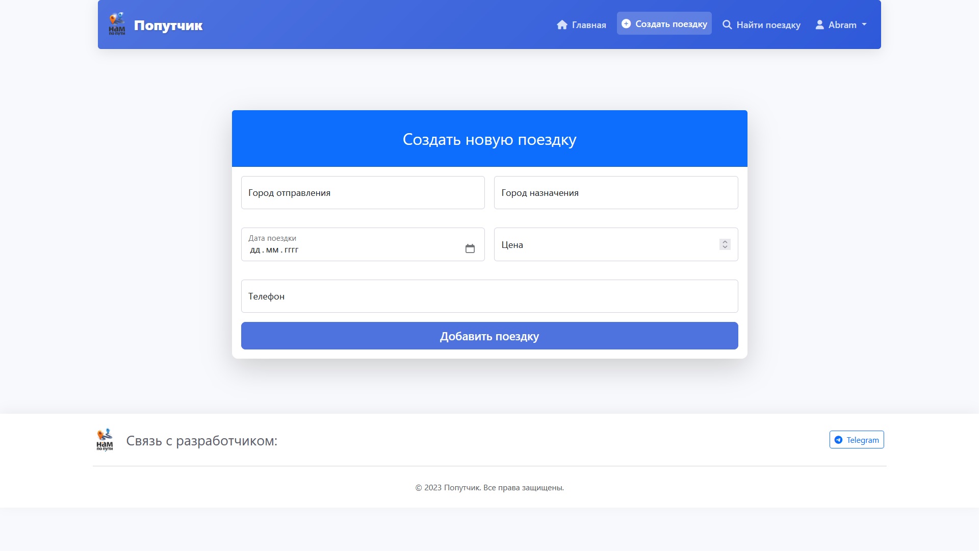The width and height of the screenshot is (980, 551).
Task: Click the home icon next to Главная
Action: [562, 25]
